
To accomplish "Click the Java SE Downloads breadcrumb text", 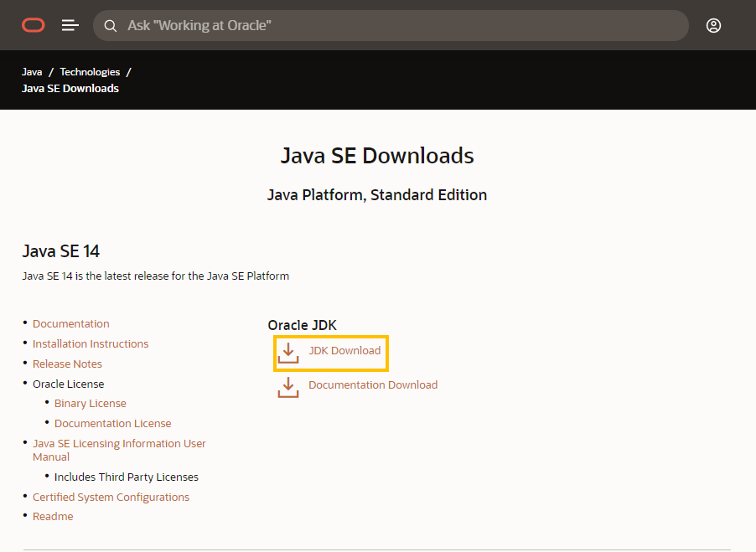I will pos(70,88).
